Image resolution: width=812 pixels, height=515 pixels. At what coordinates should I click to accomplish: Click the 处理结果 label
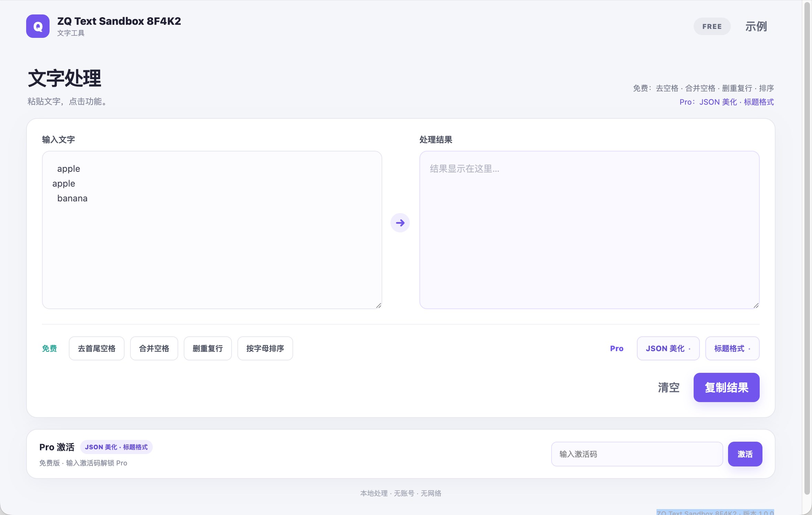pos(436,139)
